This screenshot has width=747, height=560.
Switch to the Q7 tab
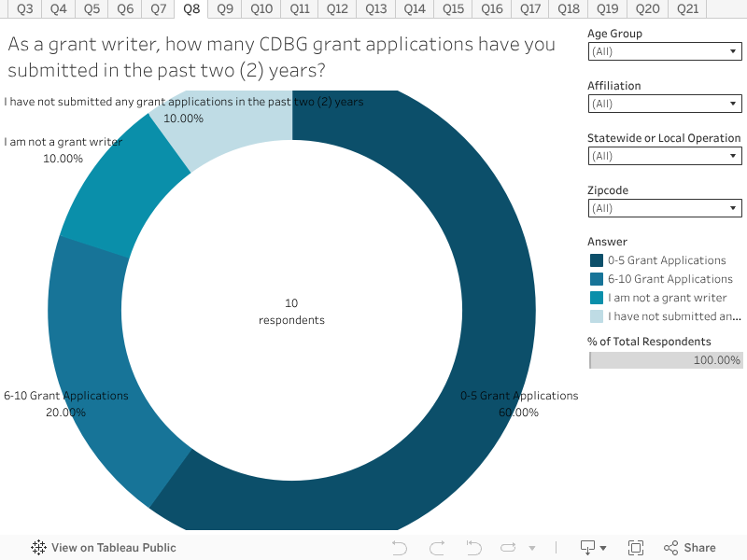[158, 8]
